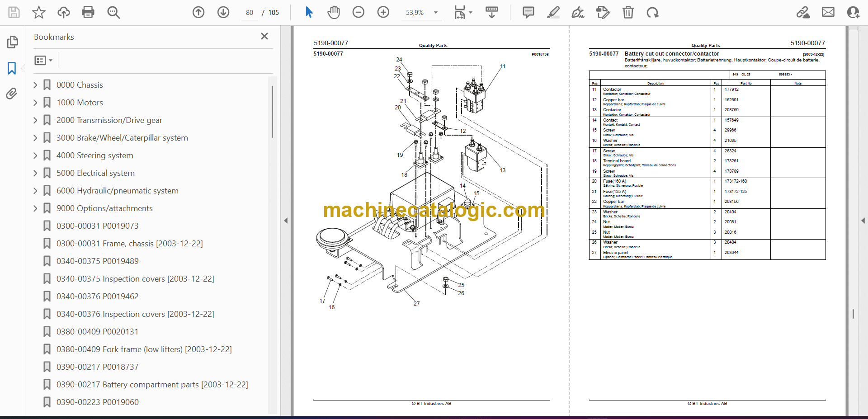The height and width of the screenshot is (419, 868).
Task: Expand the 0000 Chassis bookmark
Action: click(x=35, y=85)
